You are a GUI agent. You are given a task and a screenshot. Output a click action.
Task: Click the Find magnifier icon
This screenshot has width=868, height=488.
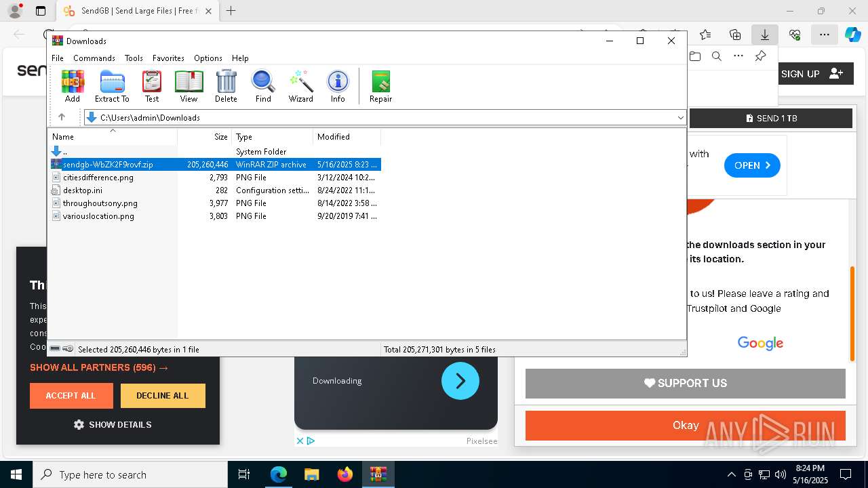(x=263, y=86)
